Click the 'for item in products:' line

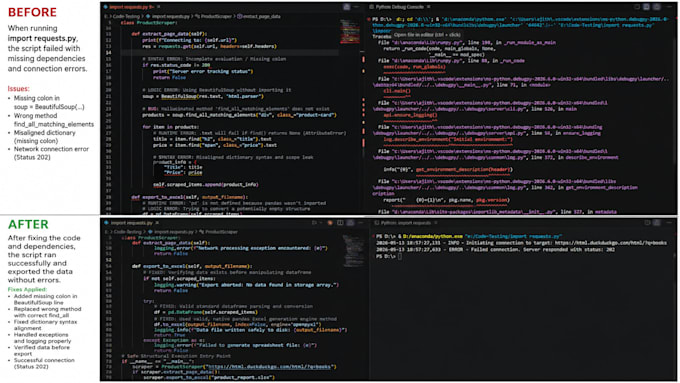coord(170,127)
